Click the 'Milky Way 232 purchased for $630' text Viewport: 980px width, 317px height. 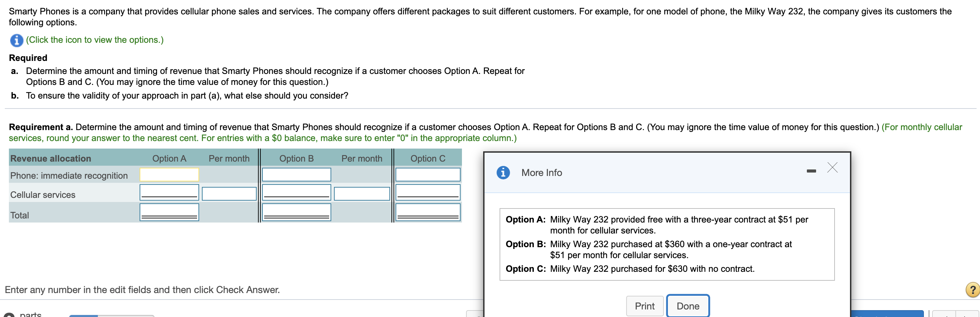tap(652, 269)
